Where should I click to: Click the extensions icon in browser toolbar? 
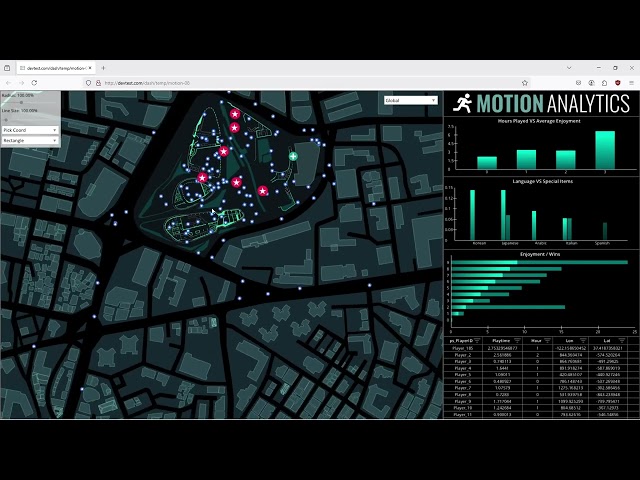(x=604, y=83)
